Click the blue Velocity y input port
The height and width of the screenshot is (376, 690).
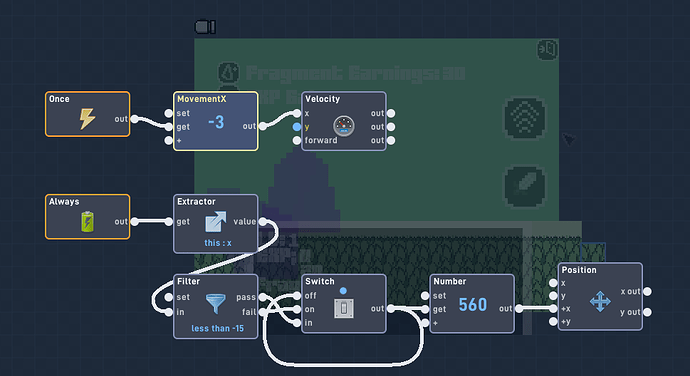tap(297, 127)
